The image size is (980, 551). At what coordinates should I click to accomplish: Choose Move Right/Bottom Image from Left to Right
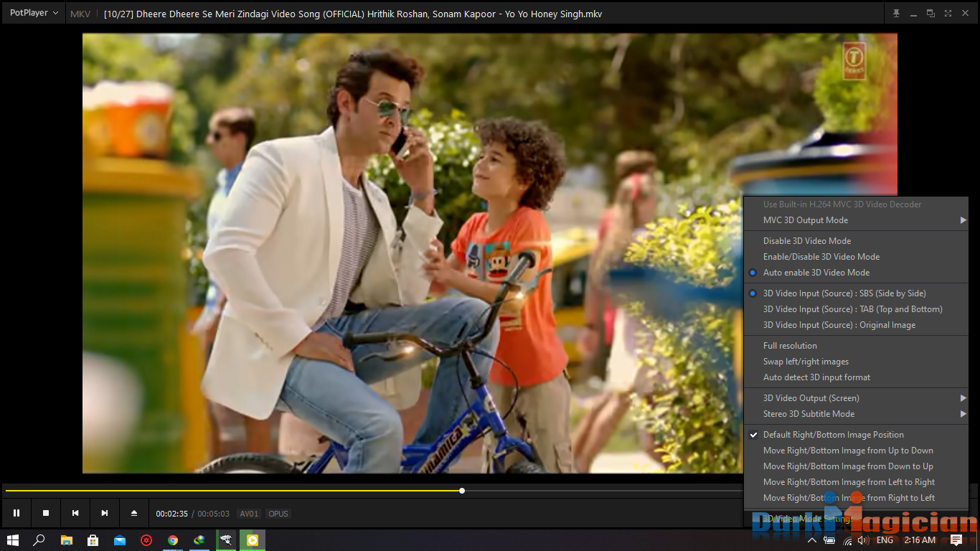(x=856, y=482)
